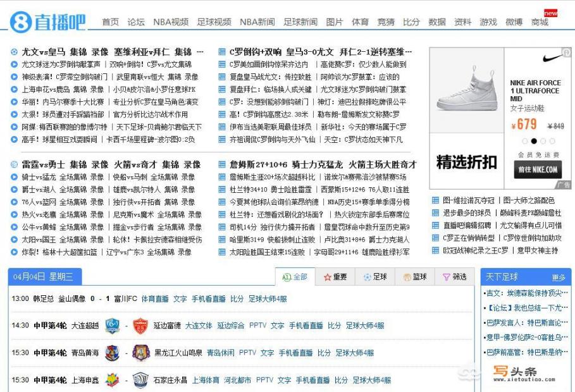Switch to the 重要 schedule tab
575x392 pixels.
(335, 277)
